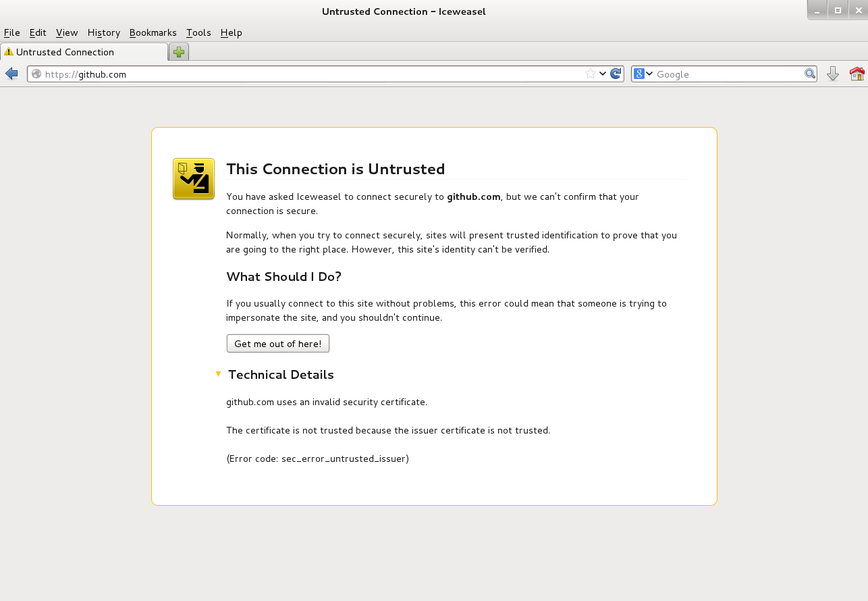Collapse the Technical Details section
The width and height of the screenshot is (868, 601).
click(x=218, y=374)
